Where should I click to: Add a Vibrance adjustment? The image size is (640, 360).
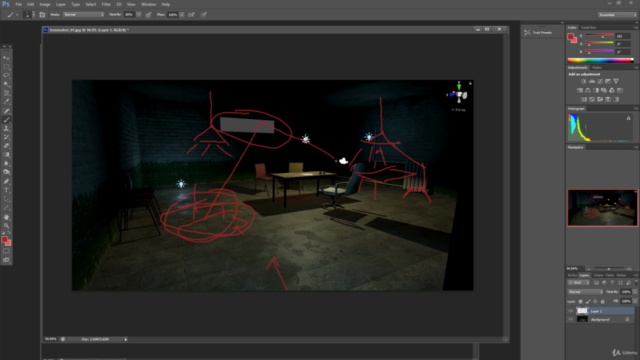(616, 81)
